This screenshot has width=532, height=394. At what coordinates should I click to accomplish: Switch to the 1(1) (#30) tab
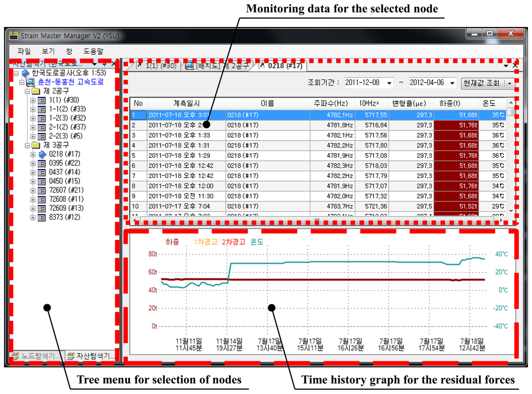coord(157,65)
